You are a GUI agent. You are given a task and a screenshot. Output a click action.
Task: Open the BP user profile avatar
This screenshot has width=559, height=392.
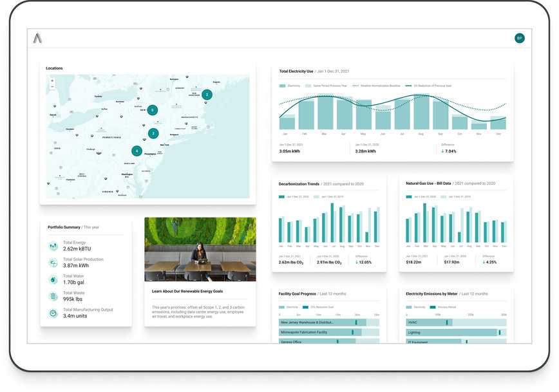pyautogui.click(x=519, y=38)
